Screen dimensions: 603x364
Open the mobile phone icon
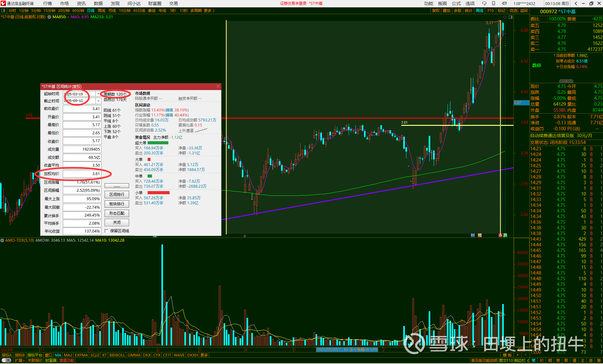coord(494,3)
